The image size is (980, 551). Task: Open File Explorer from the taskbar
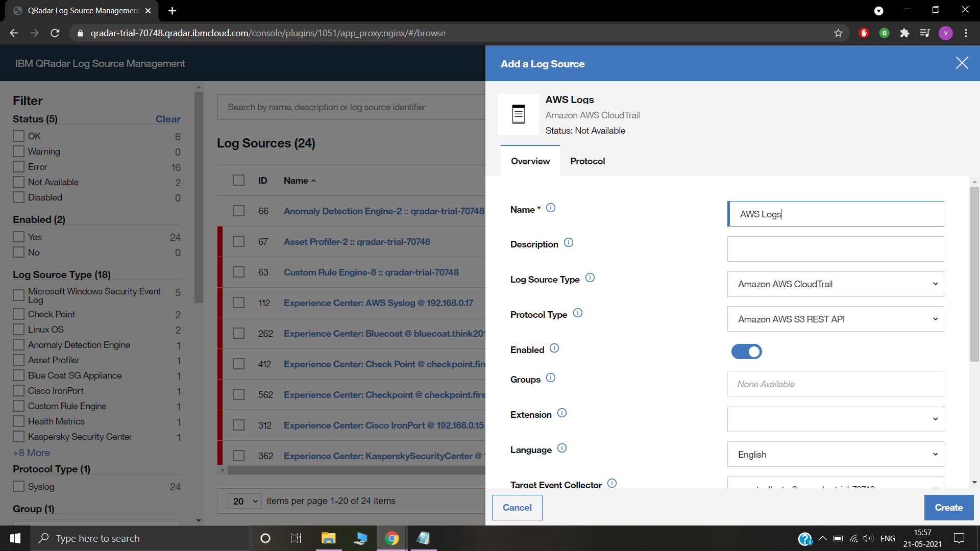pyautogui.click(x=328, y=538)
